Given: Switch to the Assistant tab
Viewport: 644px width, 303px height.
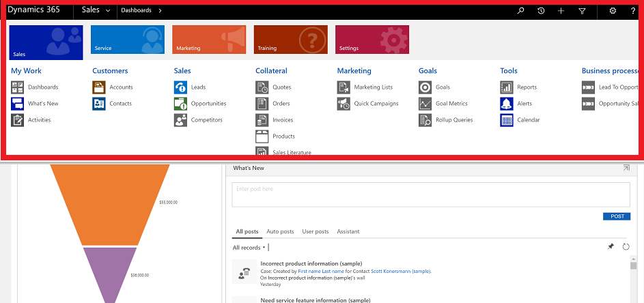Looking at the screenshot, I should pos(348,231).
